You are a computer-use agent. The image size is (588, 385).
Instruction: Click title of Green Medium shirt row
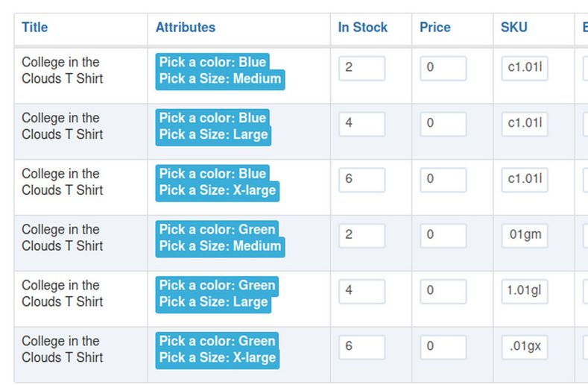pos(62,238)
